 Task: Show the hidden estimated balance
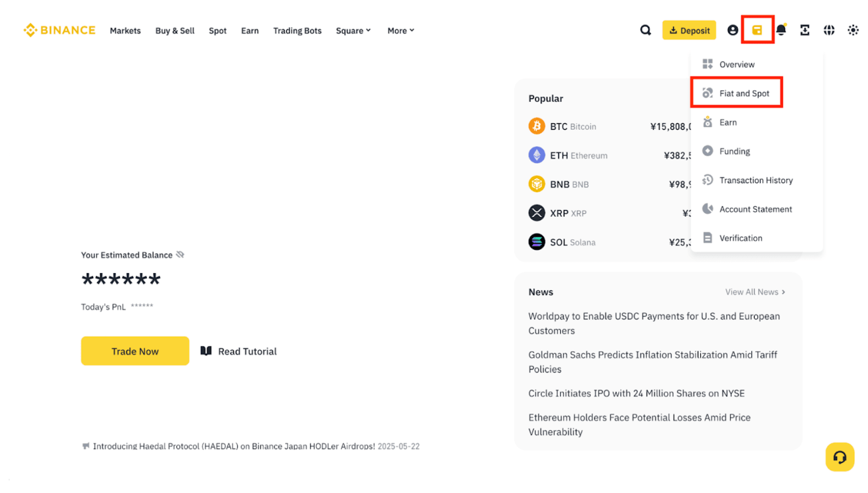(x=180, y=255)
